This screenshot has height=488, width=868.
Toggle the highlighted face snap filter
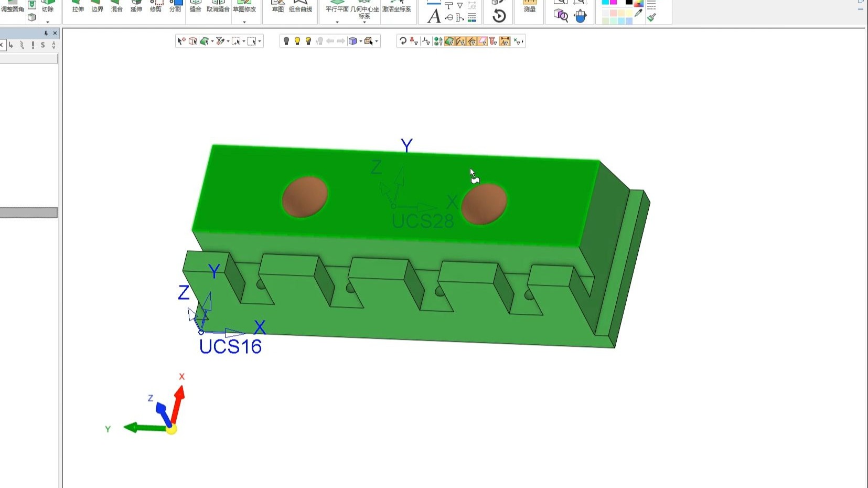pyautogui.click(x=449, y=41)
